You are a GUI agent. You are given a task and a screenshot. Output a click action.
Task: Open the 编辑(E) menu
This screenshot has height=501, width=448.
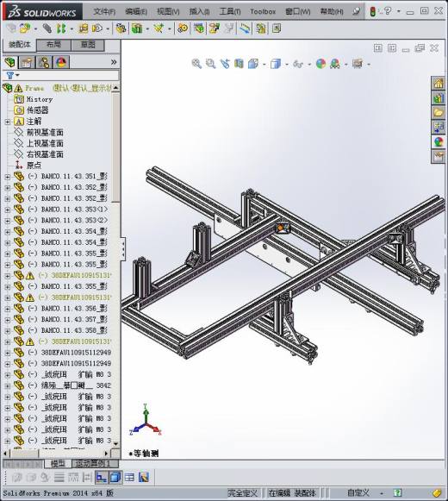point(136,11)
